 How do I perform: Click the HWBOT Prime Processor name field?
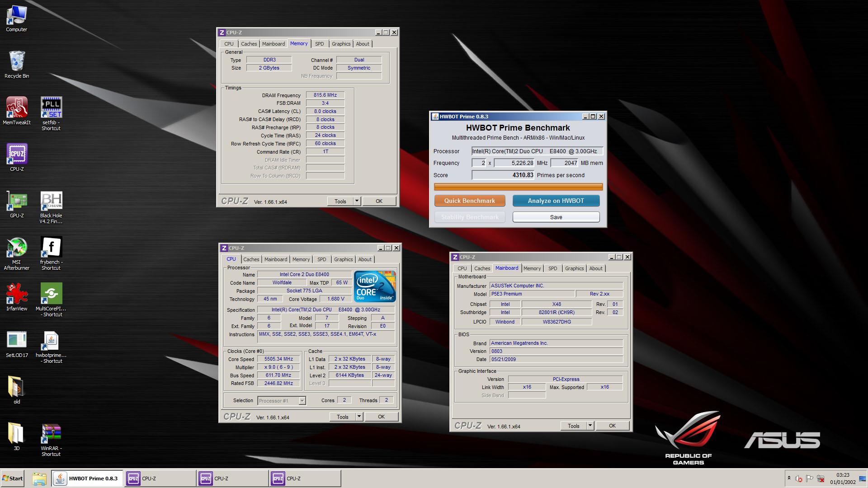tap(537, 151)
